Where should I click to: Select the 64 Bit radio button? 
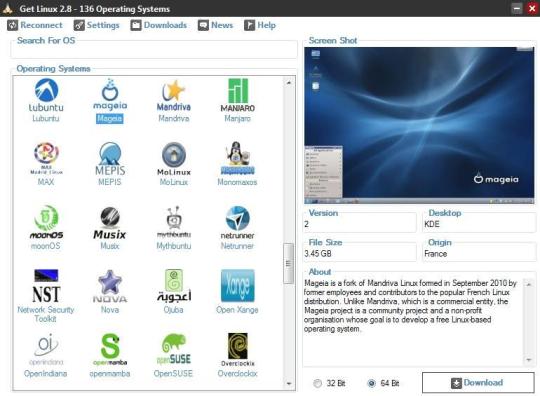(371, 383)
